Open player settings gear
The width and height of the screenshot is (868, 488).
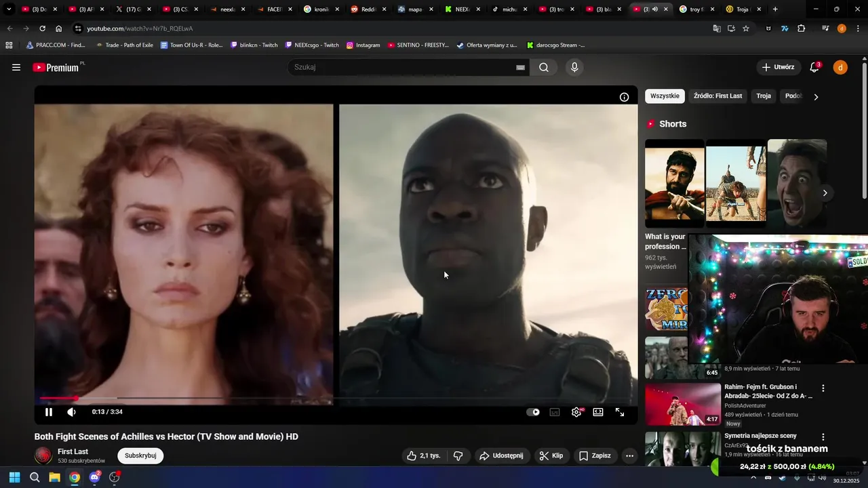tap(576, 412)
